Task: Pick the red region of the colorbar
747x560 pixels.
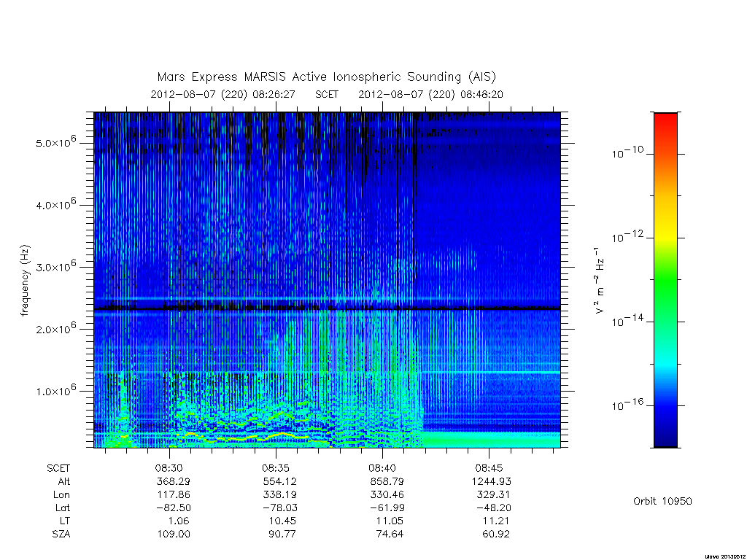Action: [665, 126]
